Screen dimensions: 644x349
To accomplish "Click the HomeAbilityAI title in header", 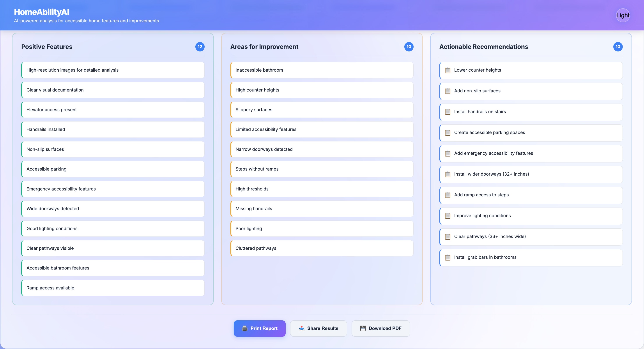I will tap(41, 12).
